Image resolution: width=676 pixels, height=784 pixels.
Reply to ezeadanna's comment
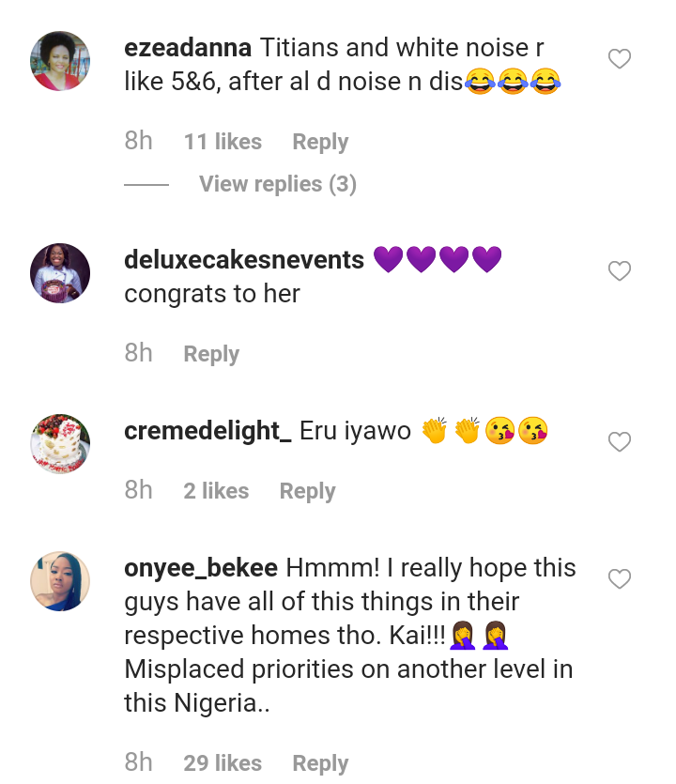point(320,142)
